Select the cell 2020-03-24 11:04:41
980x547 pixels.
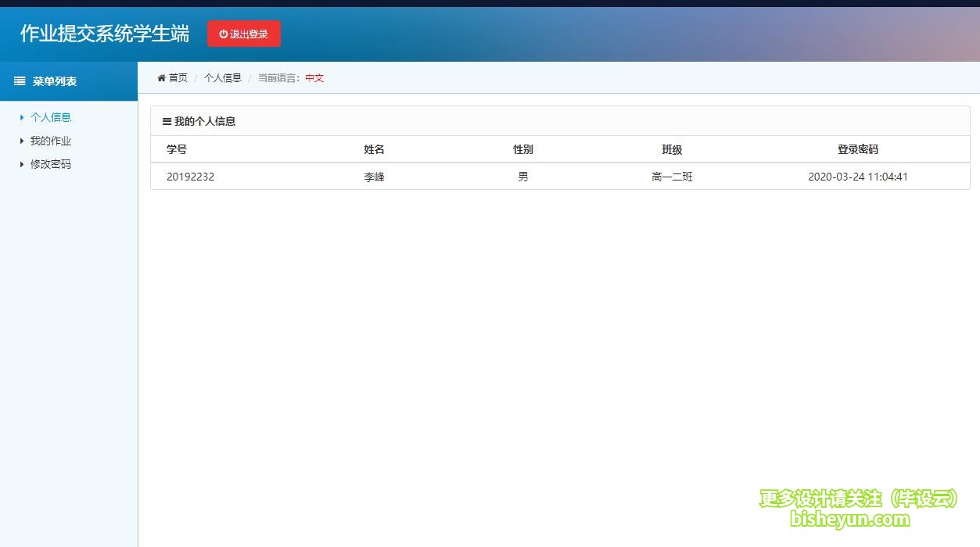coord(858,177)
